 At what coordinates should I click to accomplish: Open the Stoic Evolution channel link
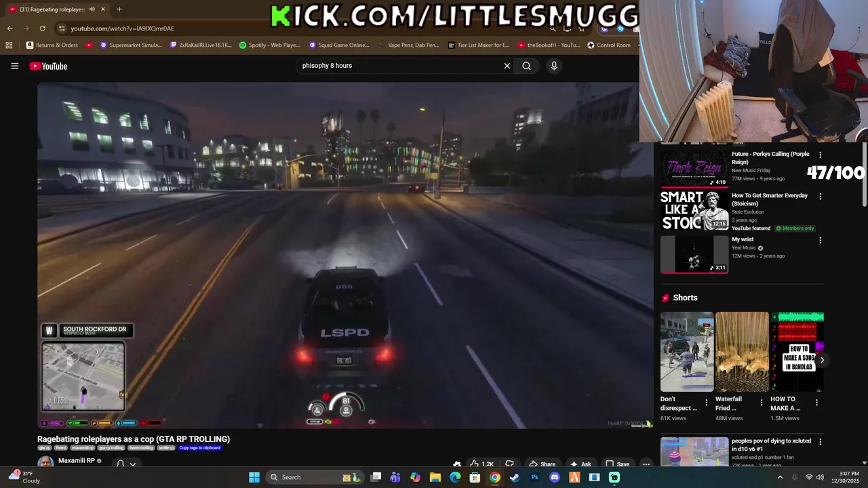click(x=747, y=212)
